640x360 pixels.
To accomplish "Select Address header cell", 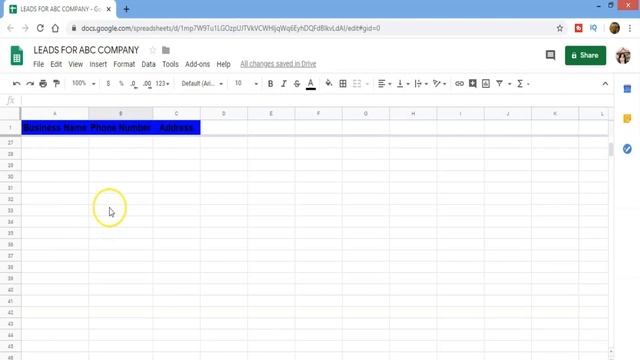I will (x=176, y=128).
